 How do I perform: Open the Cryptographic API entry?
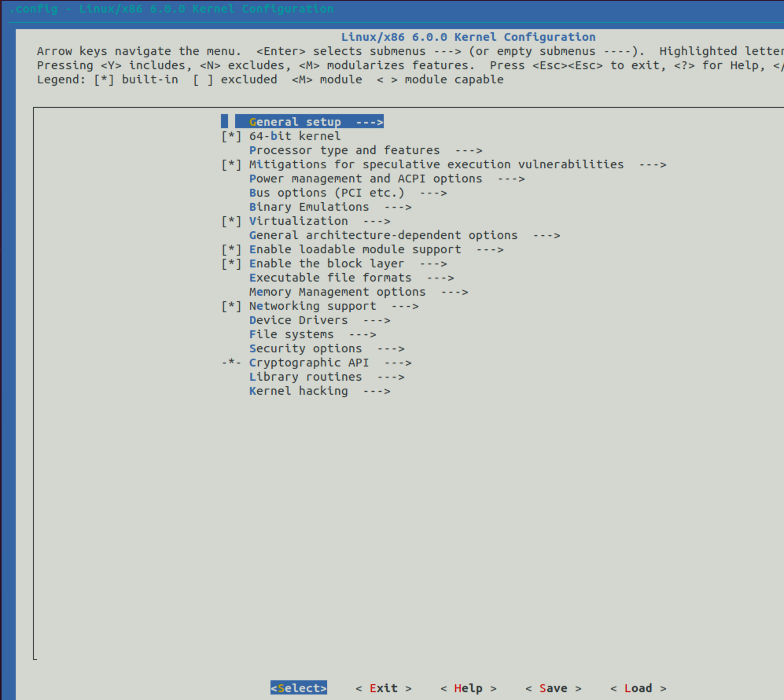coord(309,363)
